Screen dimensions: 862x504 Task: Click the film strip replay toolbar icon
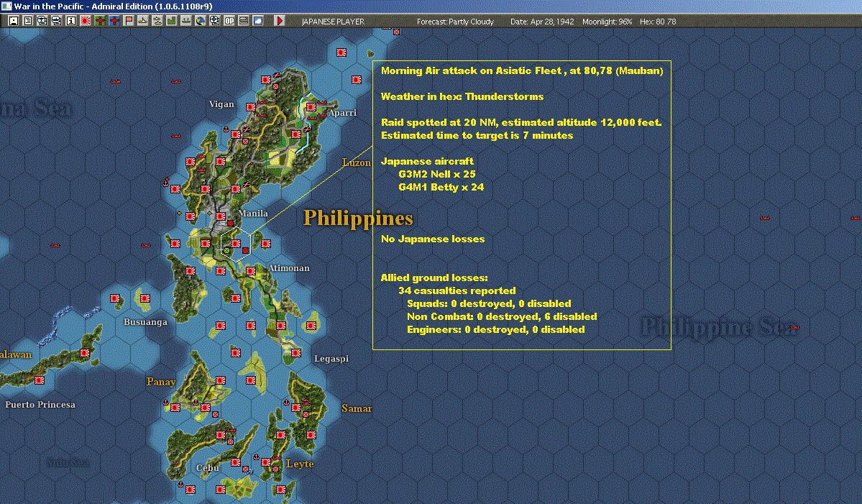[243, 21]
